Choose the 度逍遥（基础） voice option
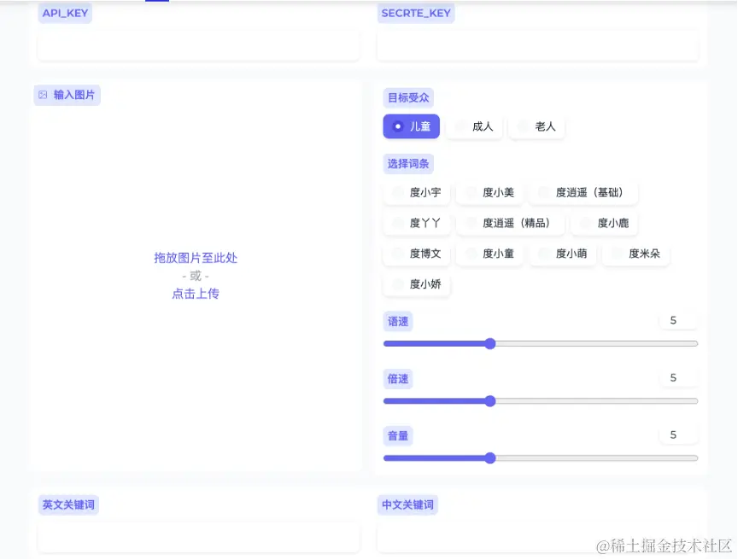 click(583, 192)
